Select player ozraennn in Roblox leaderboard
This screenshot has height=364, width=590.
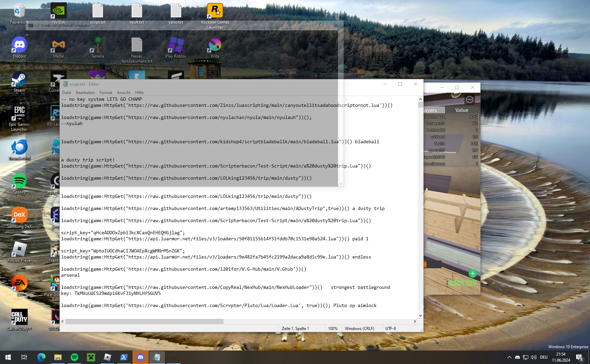436,124
